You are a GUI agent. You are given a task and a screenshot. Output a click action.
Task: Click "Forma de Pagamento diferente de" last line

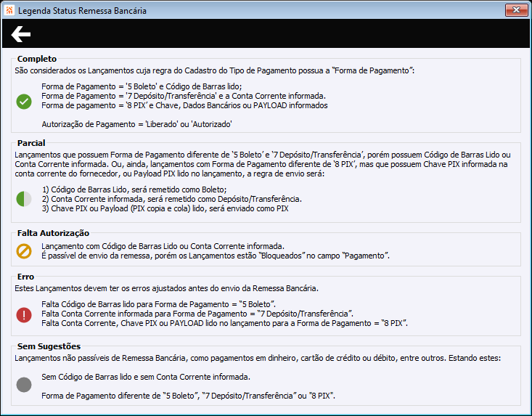[x=188, y=396]
